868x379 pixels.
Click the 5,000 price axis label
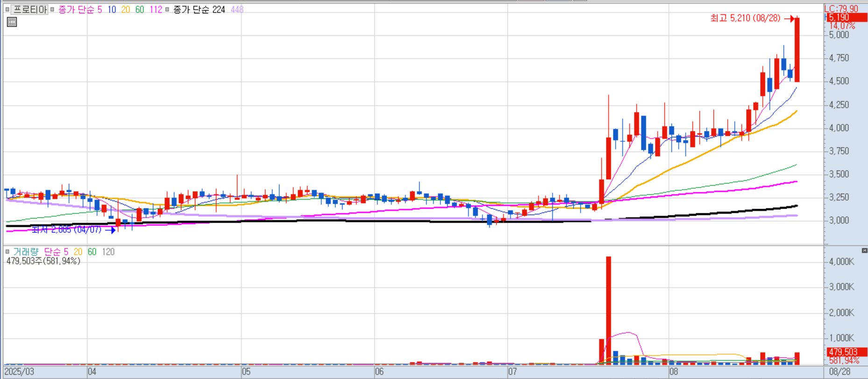point(839,35)
